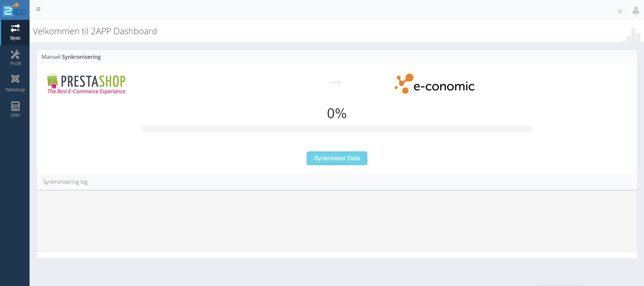Open the Profil section via its wrench icon
644x286 pixels.
click(x=15, y=57)
